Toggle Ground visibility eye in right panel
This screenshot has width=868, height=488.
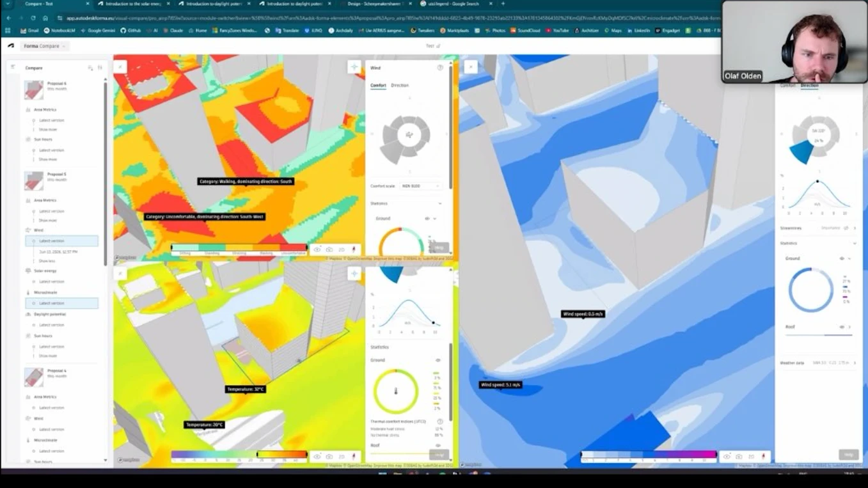click(842, 258)
